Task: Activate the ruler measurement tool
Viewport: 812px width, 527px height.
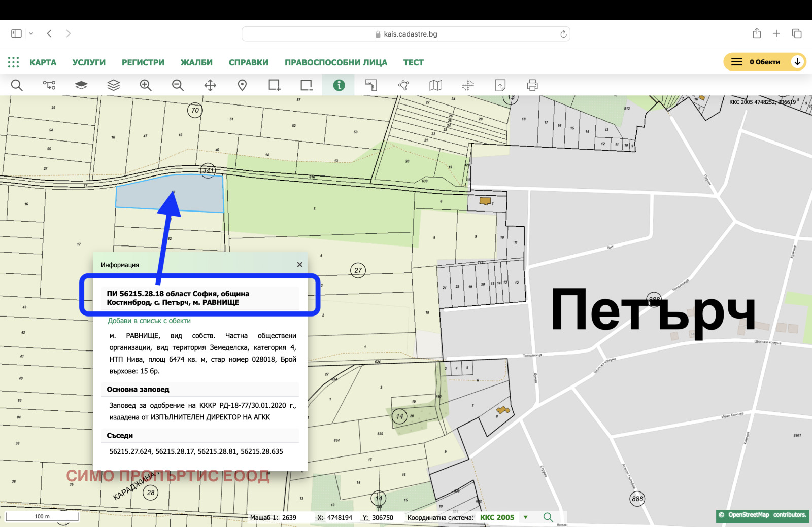Action: (371, 85)
